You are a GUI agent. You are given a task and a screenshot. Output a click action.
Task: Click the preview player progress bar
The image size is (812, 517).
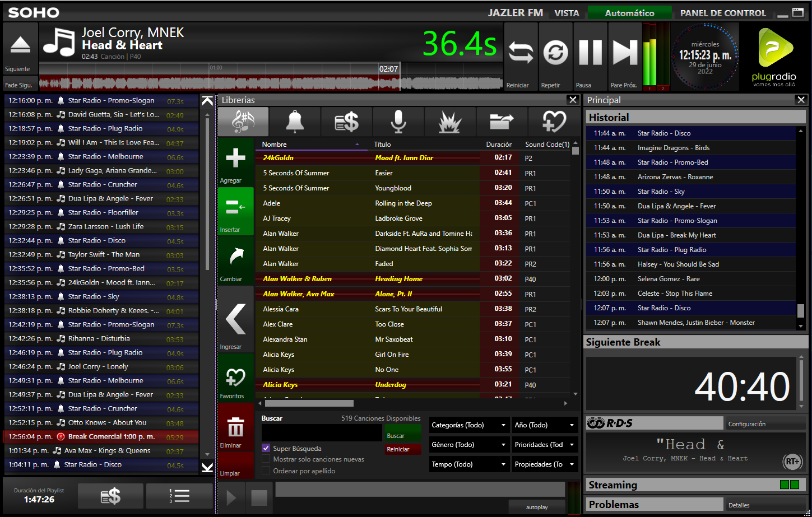(x=420, y=490)
